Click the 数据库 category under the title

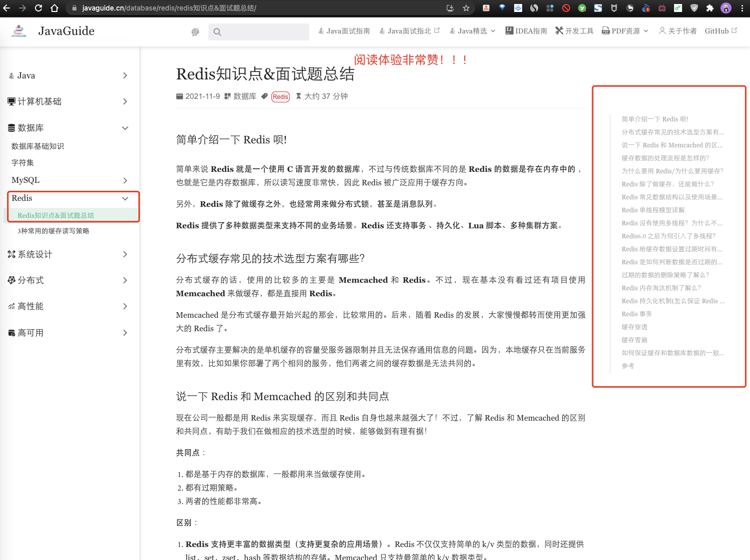coord(240,96)
